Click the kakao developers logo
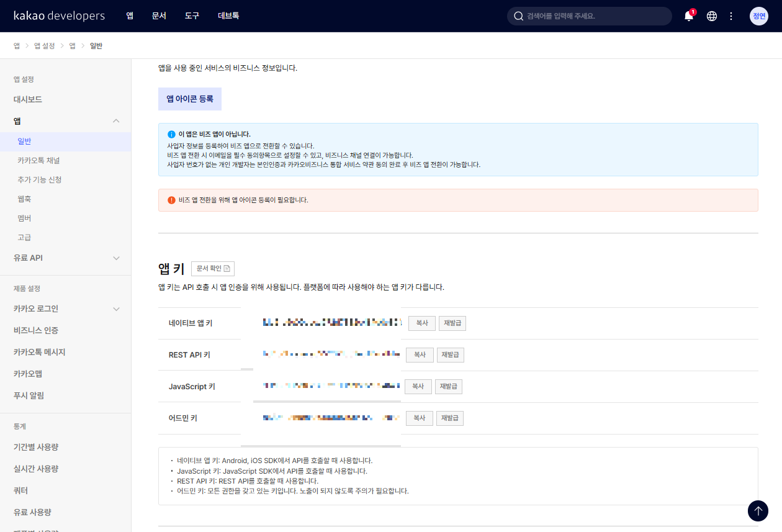 pos(60,16)
